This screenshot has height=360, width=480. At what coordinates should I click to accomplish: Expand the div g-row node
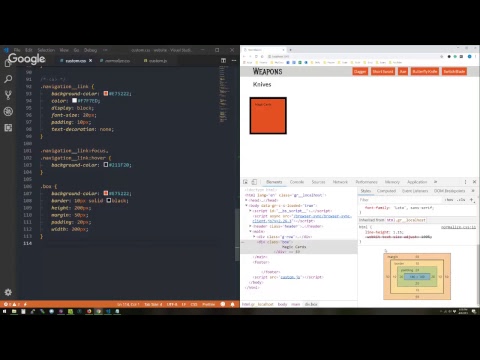point(254,236)
